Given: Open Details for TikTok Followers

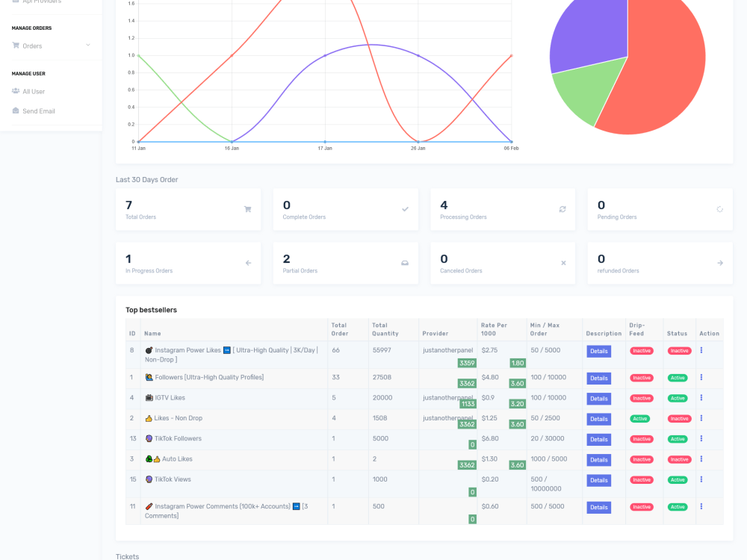Looking at the screenshot, I should coord(599,440).
